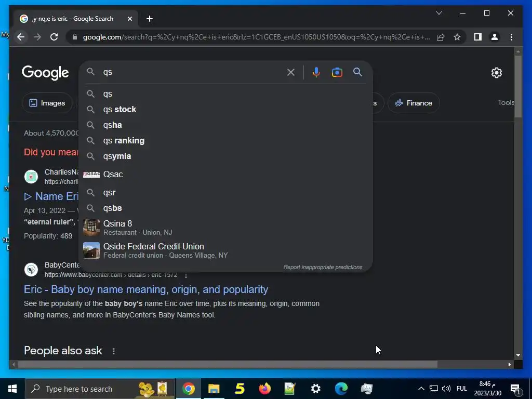532x399 pixels.
Task: Show hidden system tray icons
Action: [421, 389]
